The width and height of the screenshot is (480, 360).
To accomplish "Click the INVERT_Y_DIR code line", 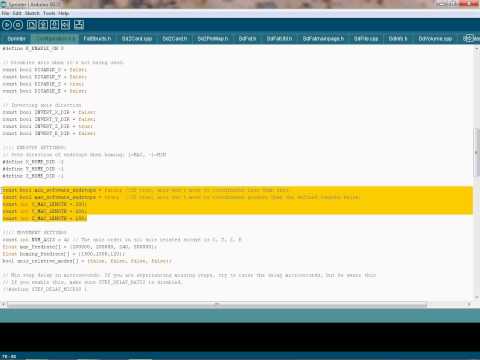I will pyautogui.click(x=49, y=119).
